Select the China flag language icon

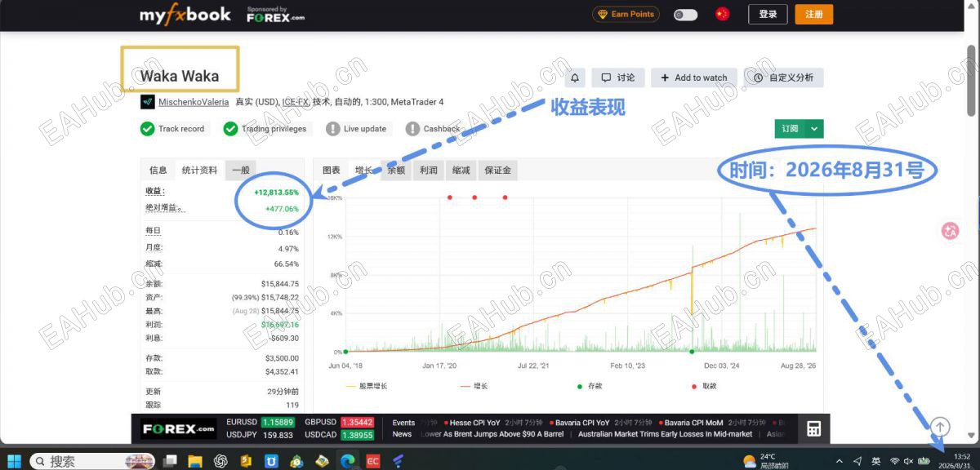pos(722,14)
